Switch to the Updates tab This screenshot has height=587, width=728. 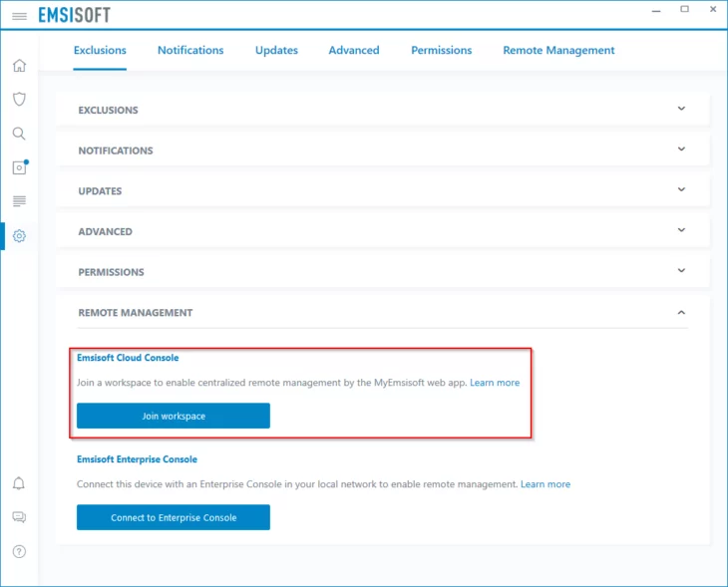pos(276,50)
